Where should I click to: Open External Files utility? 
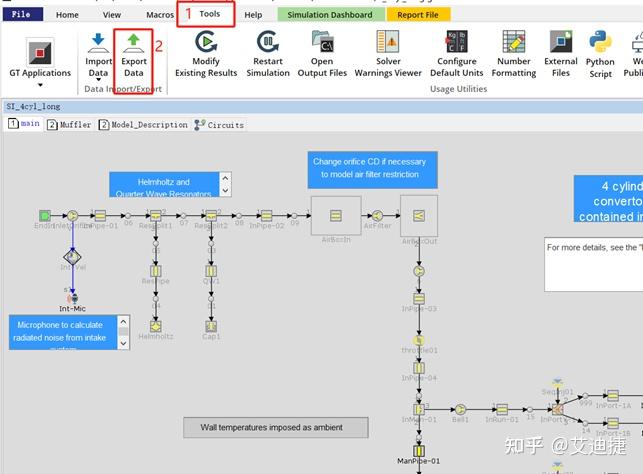click(561, 42)
